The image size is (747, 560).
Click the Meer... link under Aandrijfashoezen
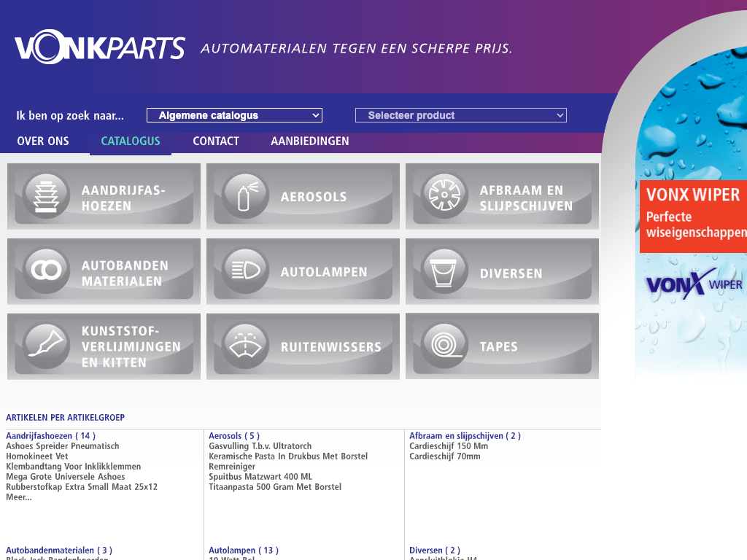tap(19, 497)
